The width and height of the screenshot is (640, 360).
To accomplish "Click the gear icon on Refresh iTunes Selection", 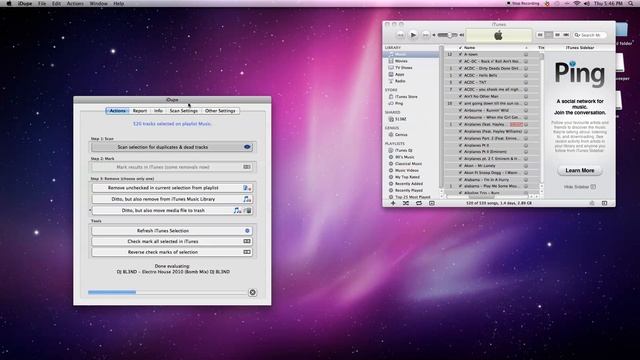I will [x=247, y=231].
